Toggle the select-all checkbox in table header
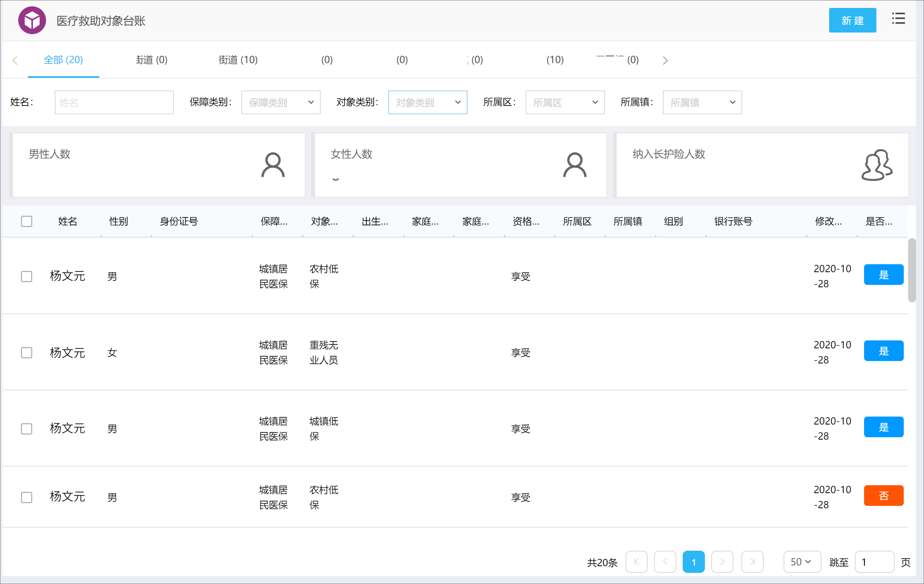 click(x=26, y=221)
